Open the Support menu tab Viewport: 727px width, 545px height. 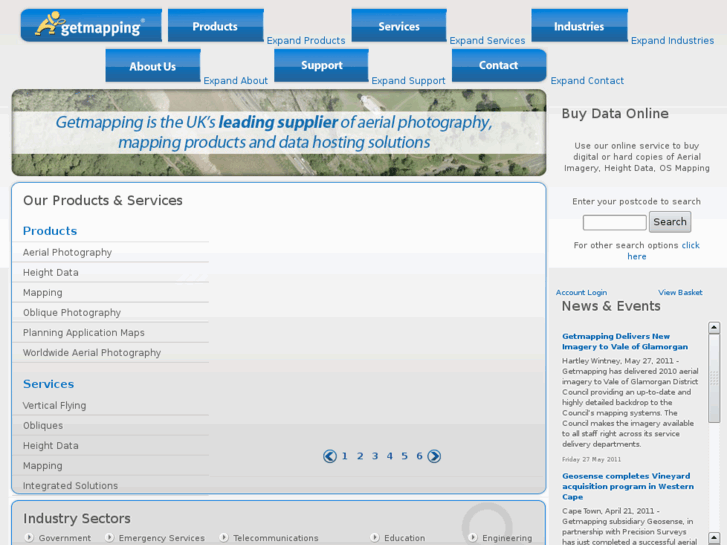pos(321,65)
